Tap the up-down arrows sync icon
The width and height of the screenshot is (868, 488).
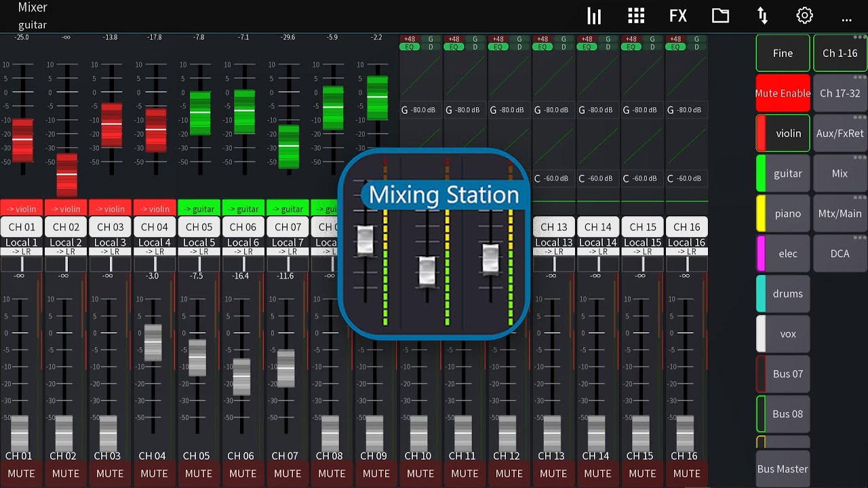[762, 16]
